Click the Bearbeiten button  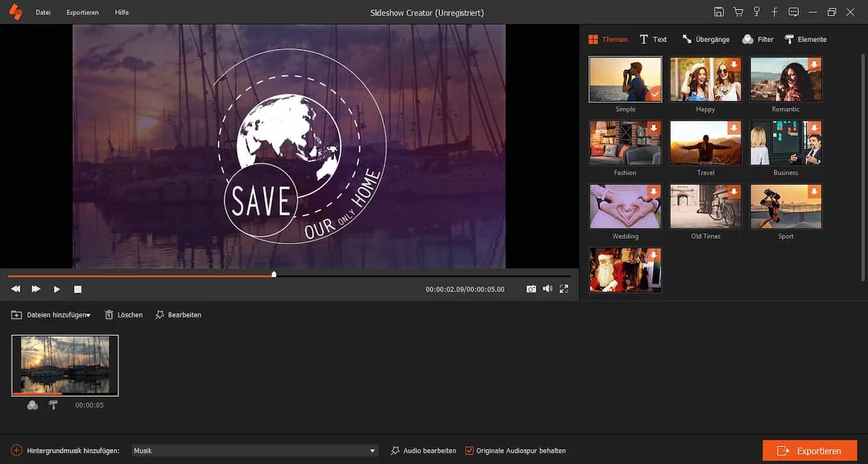click(x=178, y=315)
